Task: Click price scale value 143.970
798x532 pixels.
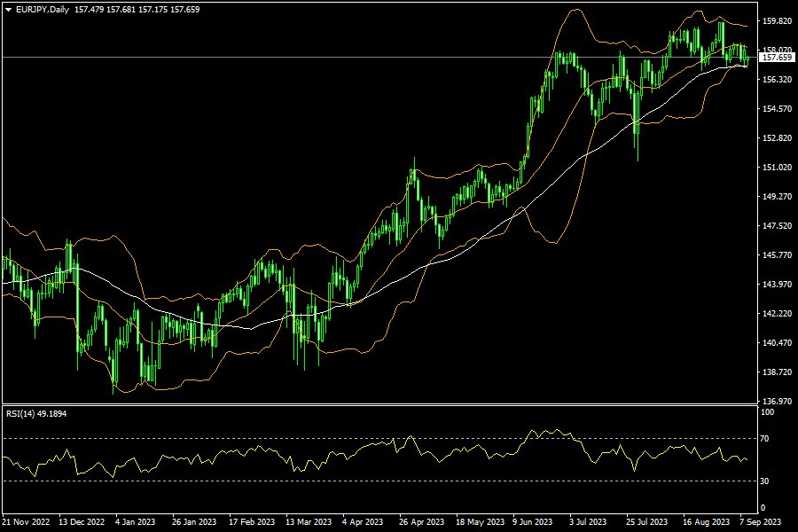Action: click(777, 284)
